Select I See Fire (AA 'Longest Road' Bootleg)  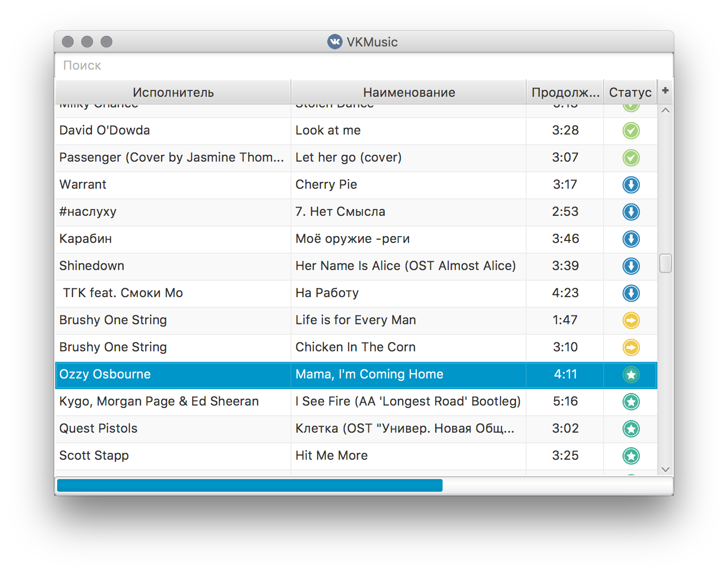pyautogui.click(x=409, y=402)
